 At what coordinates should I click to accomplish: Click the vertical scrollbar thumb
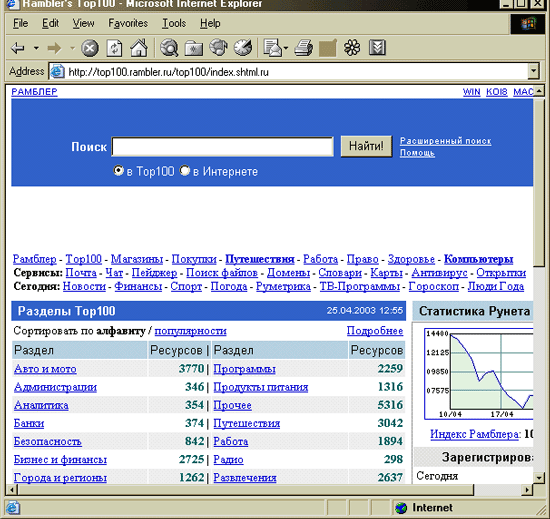click(x=539, y=182)
